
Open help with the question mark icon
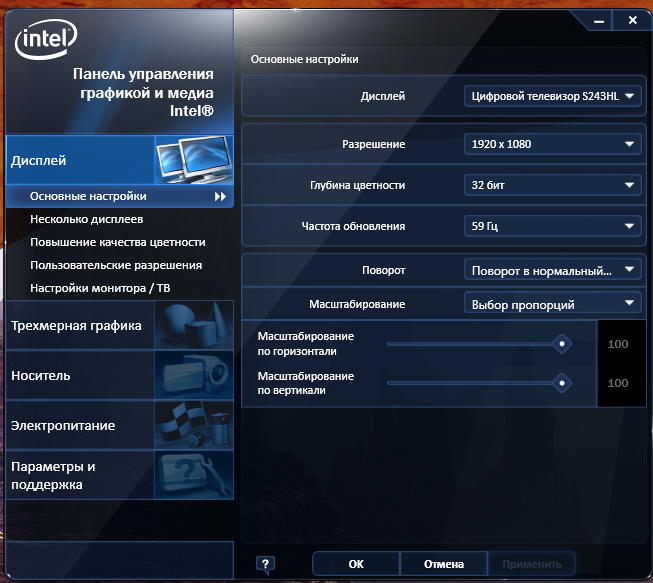click(x=265, y=564)
